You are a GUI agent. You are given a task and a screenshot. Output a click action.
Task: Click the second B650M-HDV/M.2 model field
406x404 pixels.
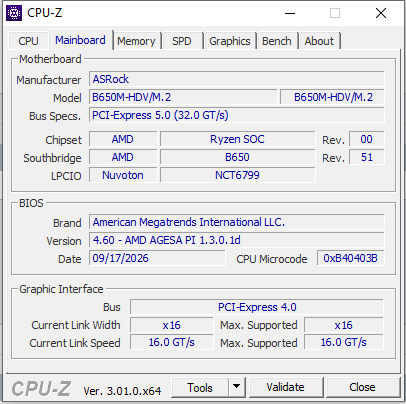click(332, 97)
